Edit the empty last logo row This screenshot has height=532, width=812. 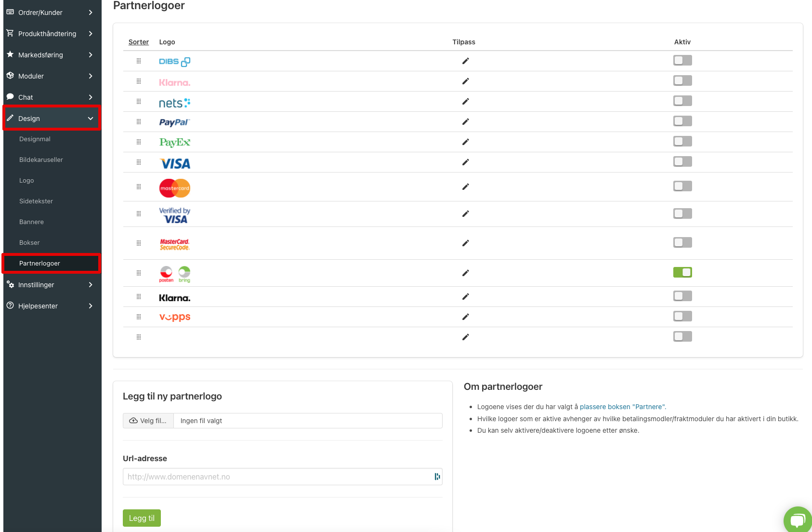[x=465, y=337]
